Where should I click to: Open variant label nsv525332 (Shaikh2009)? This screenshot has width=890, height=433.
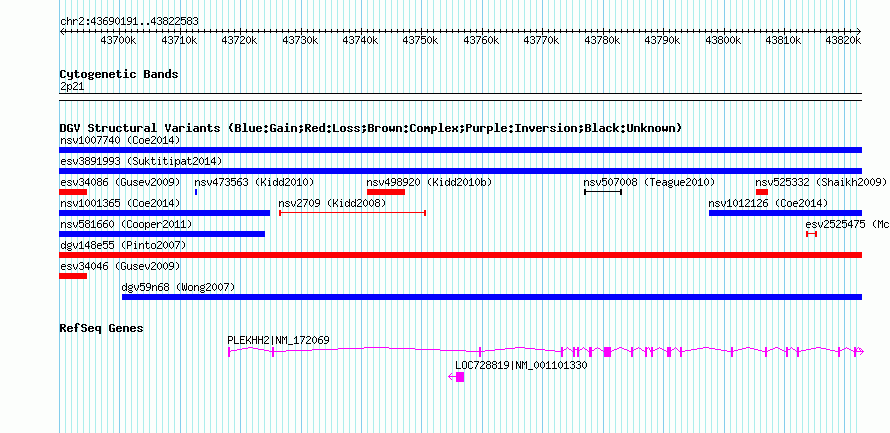821,182
